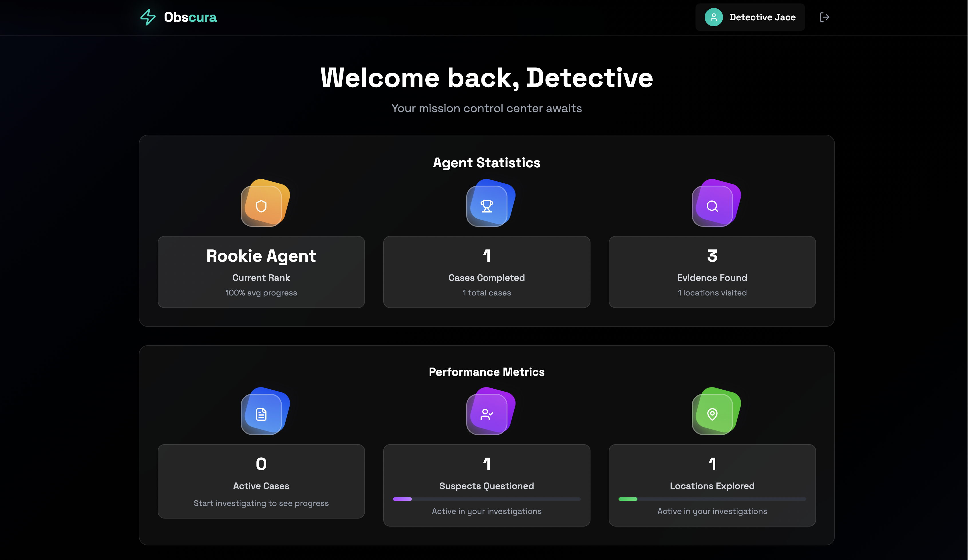Click the blue trophy icon
Image resolution: width=968 pixels, height=560 pixels.
[487, 206]
